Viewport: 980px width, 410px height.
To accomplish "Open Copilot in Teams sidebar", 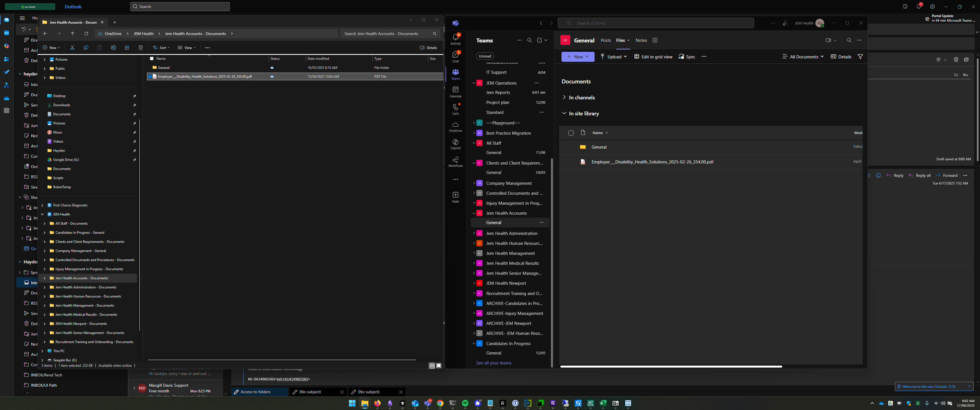I will [x=455, y=144].
